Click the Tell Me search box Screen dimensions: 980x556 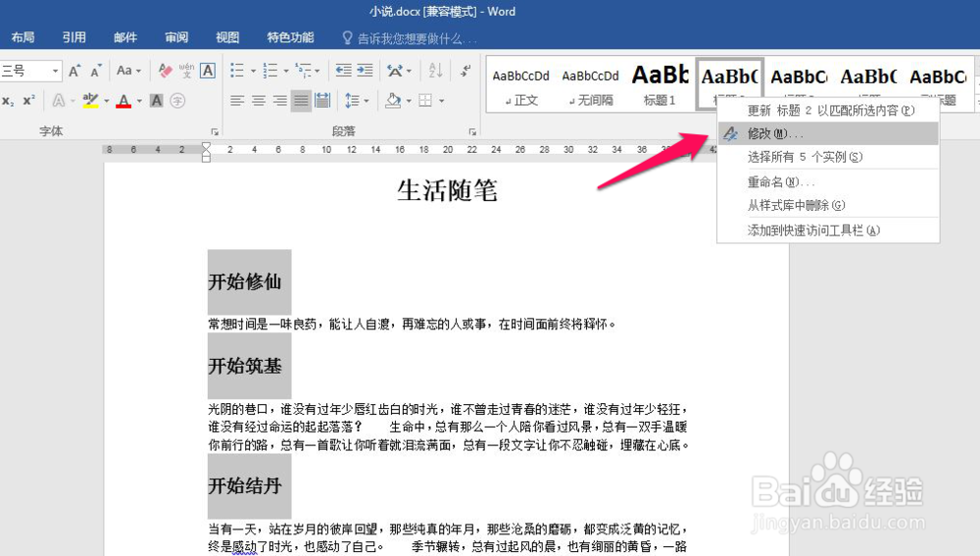(410, 39)
